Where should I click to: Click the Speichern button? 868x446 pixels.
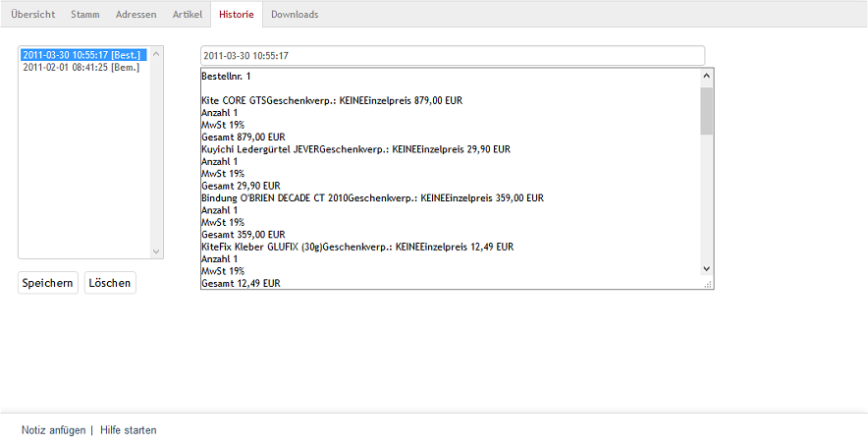coord(47,283)
